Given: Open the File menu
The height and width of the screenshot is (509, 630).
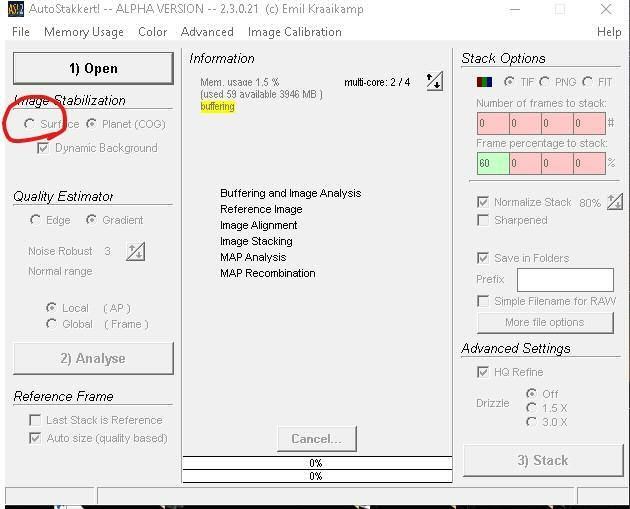Looking at the screenshot, I should (21, 32).
